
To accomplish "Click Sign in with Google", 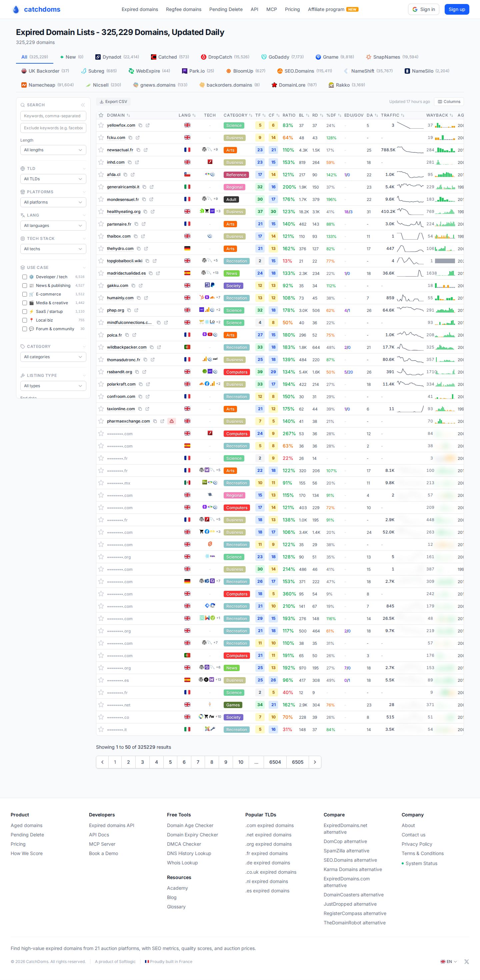I will (423, 10).
